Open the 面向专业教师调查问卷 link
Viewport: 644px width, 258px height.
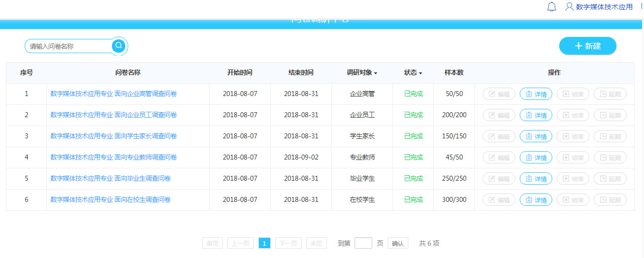pyautogui.click(x=113, y=158)
